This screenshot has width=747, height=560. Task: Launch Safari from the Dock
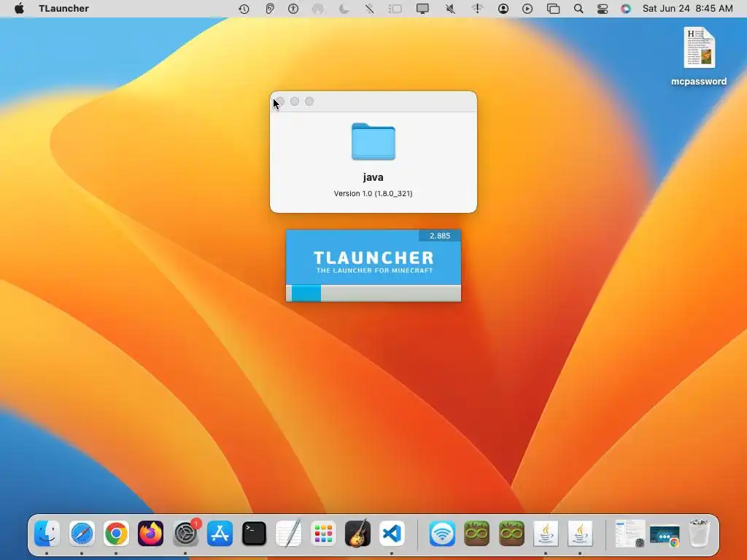(x=82, y=533)
